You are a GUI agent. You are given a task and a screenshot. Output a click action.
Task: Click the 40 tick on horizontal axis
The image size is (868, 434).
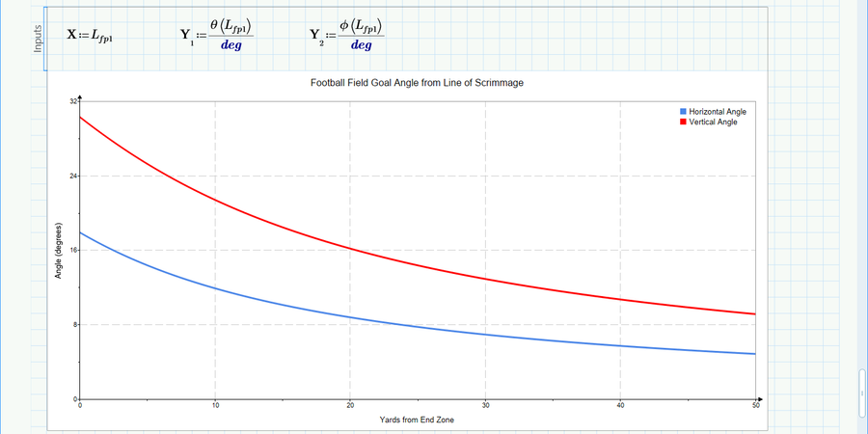620,405
